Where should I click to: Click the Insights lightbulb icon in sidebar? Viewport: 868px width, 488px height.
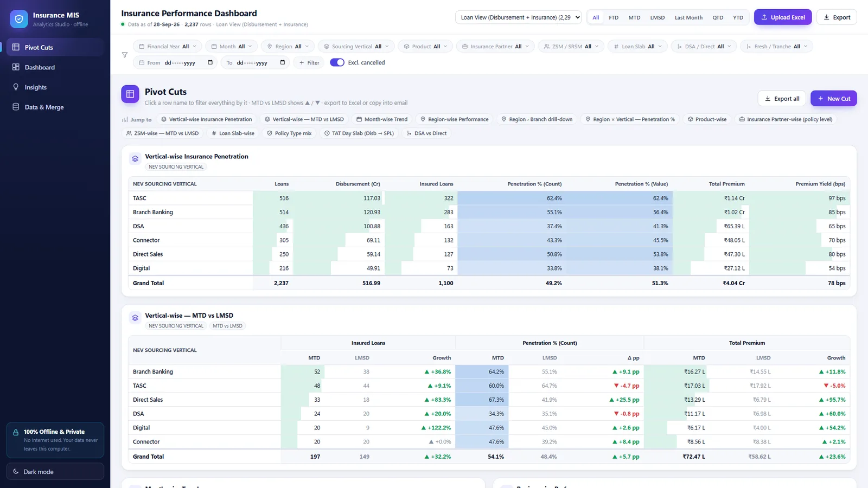[x=16, y=87]
